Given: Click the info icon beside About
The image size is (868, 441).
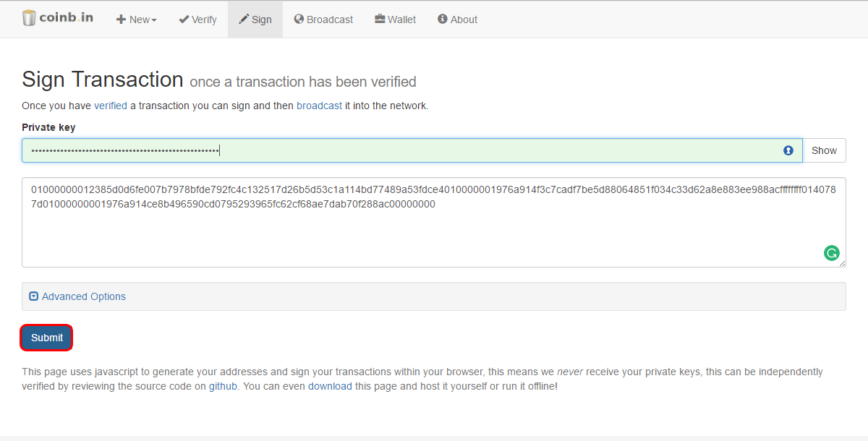Looking at the screenshot, I should click(x=443, y=19).
